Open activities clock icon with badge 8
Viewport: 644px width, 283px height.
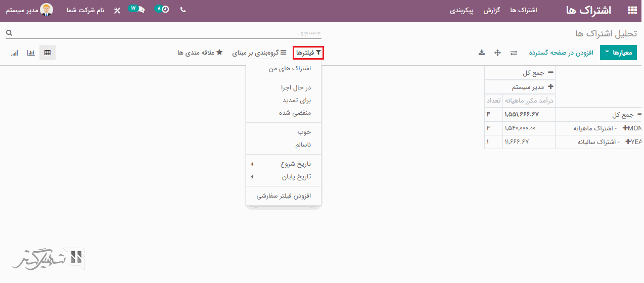coord(162,9)
